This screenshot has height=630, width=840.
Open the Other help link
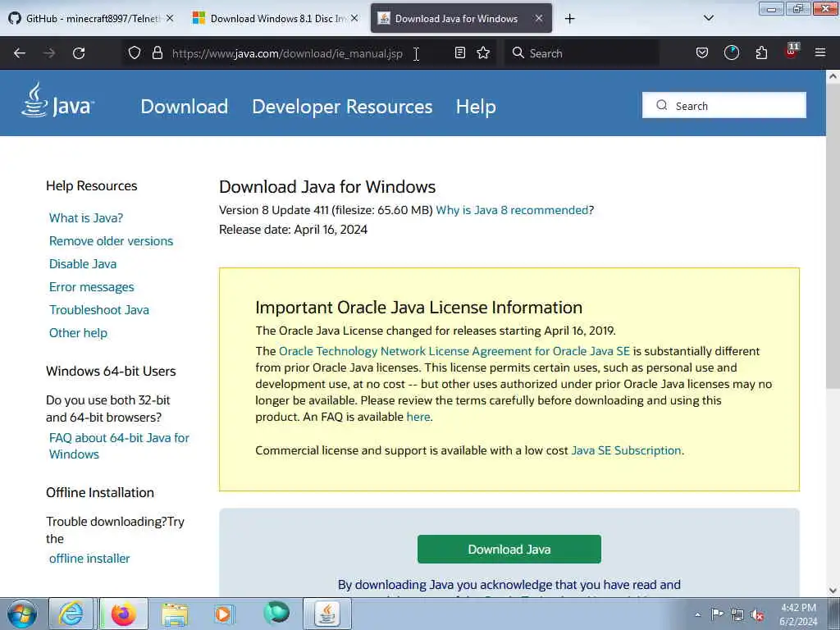tap(78, 333)
